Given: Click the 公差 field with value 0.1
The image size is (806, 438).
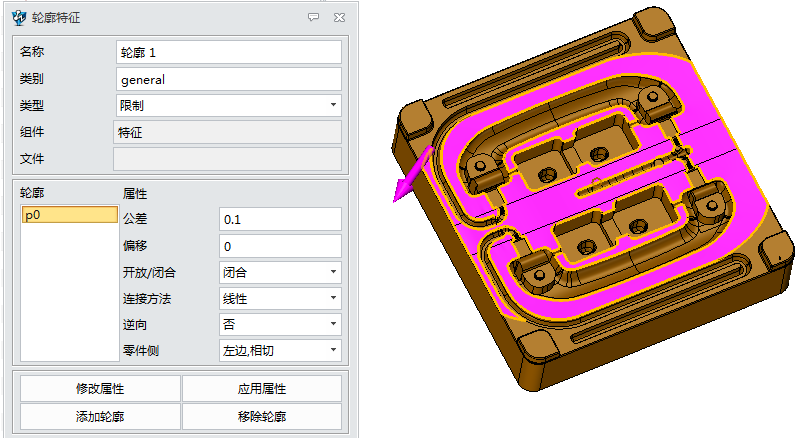Looking at the screenshot, I should (280, 219).
